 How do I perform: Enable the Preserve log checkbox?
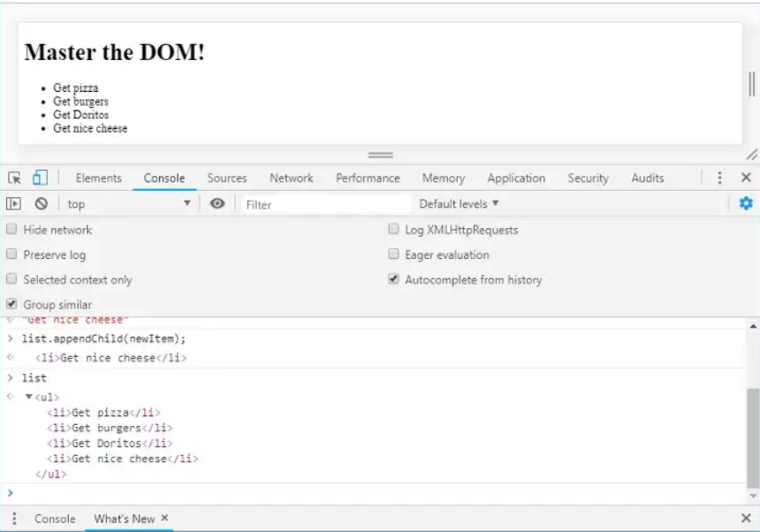click(11, 255)
